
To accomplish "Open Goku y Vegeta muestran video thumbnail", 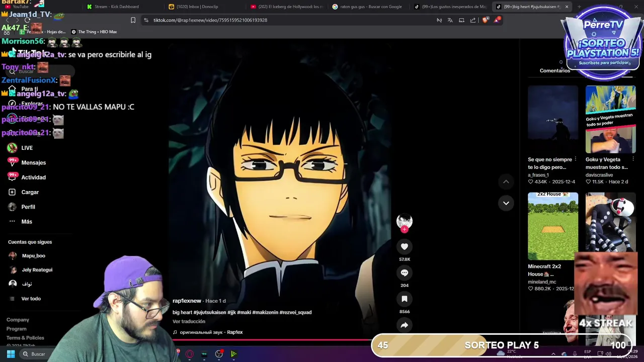I will [x=610, y=119].
